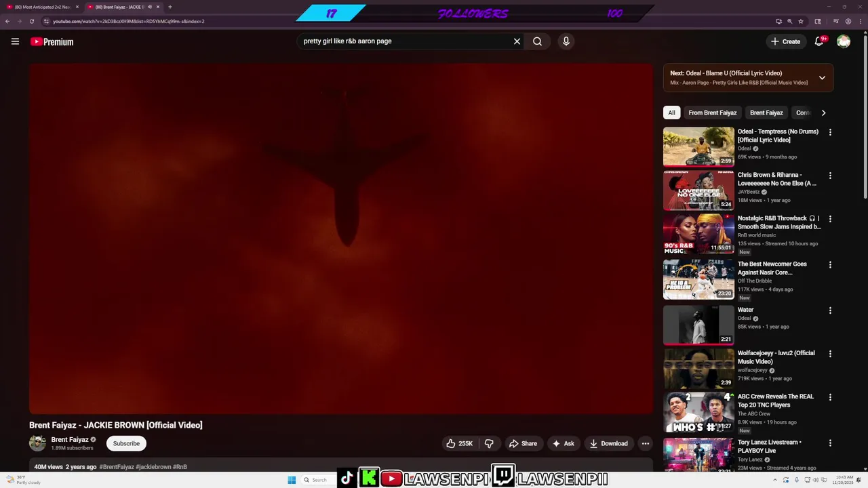868x488 pixels.
Task: Open Wolfacejoeyy luvu2 video thumbnail
Action: [x=698, y=368]
